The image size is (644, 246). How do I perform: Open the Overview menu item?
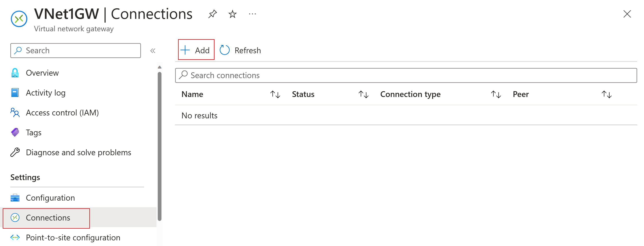pyautogui.click(x=42, y=73)
